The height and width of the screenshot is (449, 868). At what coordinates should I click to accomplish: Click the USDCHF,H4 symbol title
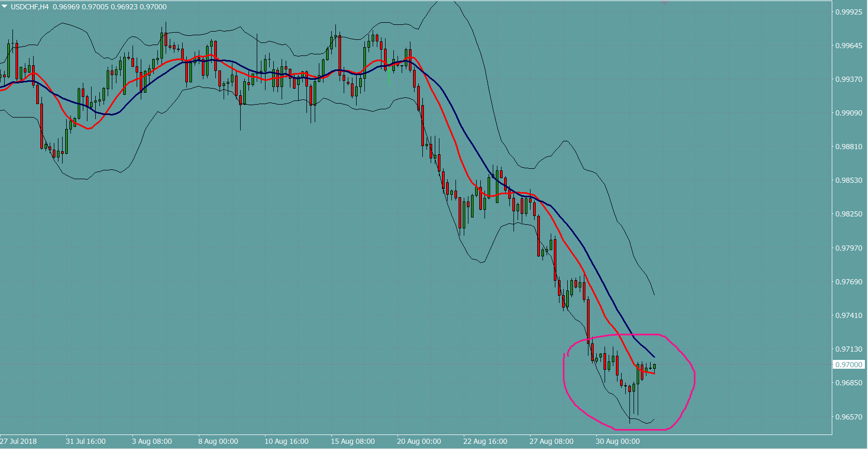click(30, 7)
